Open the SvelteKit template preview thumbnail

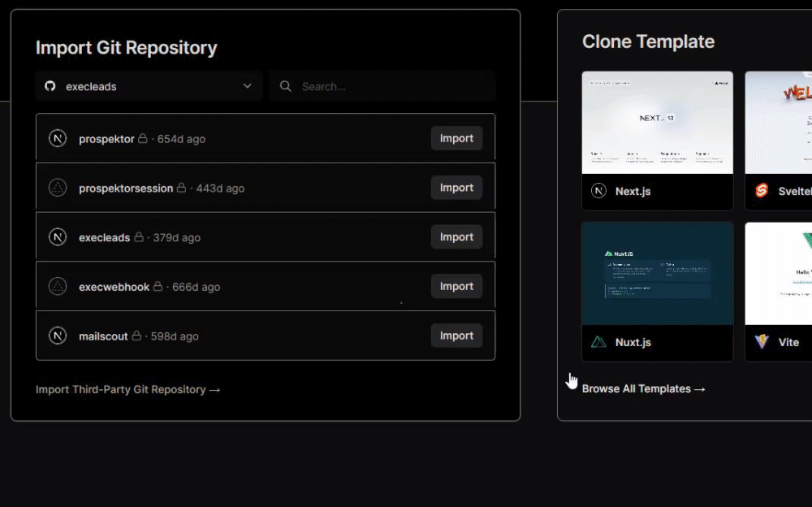coord(779,123)
